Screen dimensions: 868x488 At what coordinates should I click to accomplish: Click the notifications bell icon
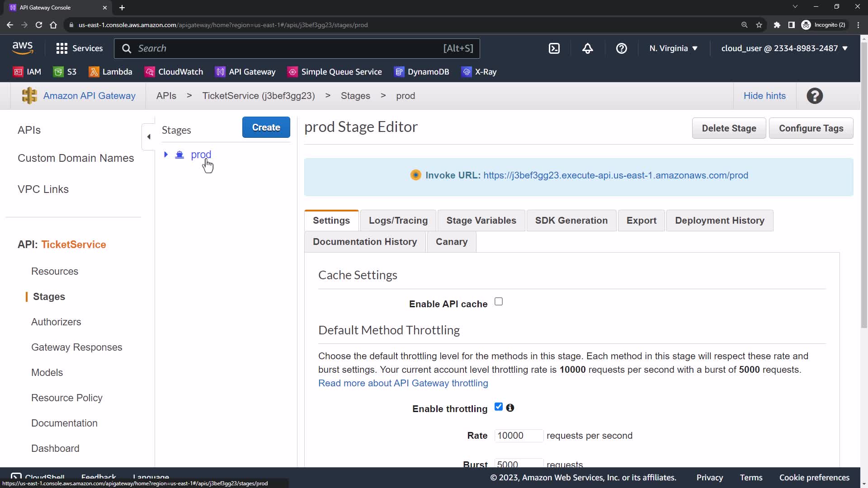(x=587, y=48)
